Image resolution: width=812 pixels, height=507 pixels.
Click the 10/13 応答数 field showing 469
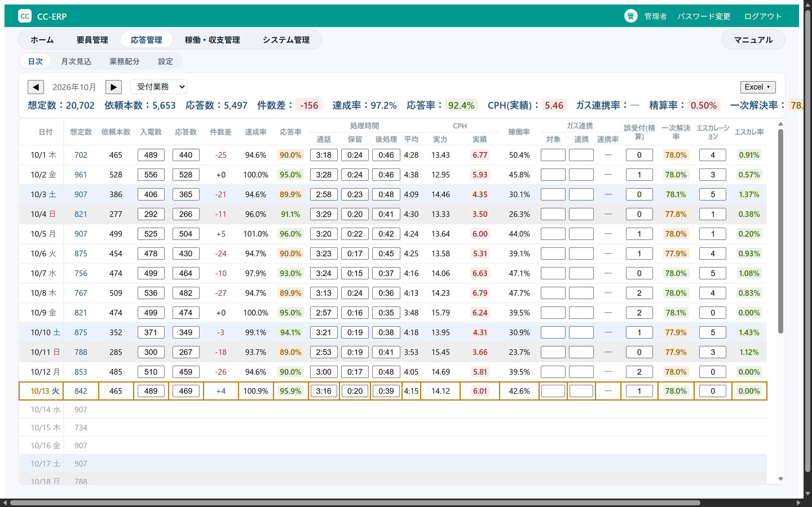[186, 391]
